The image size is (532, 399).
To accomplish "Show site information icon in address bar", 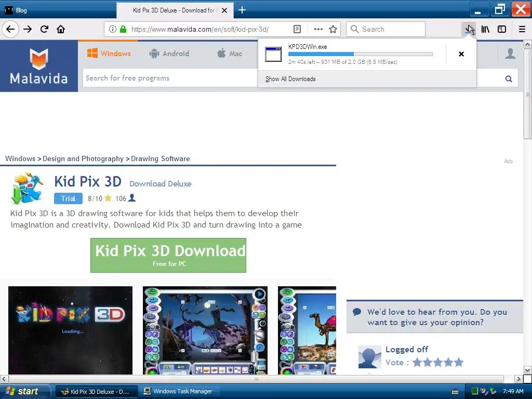I will [113, 29].
